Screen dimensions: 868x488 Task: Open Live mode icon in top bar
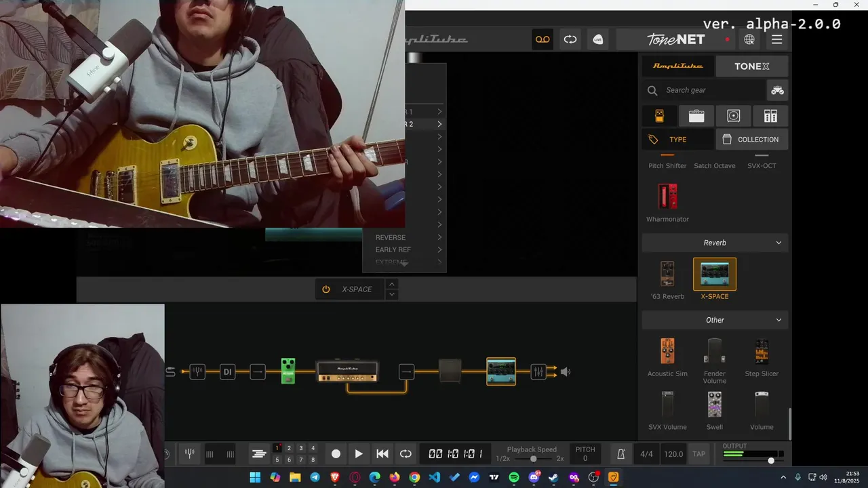click(597, 39)
